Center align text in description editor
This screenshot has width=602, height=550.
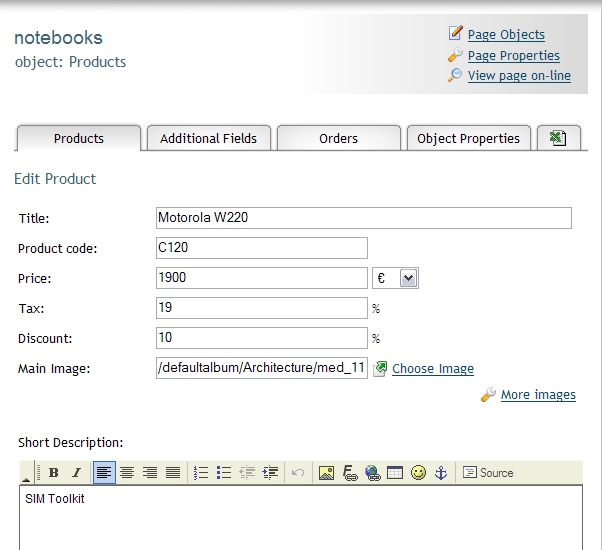(x=127, y=472)
